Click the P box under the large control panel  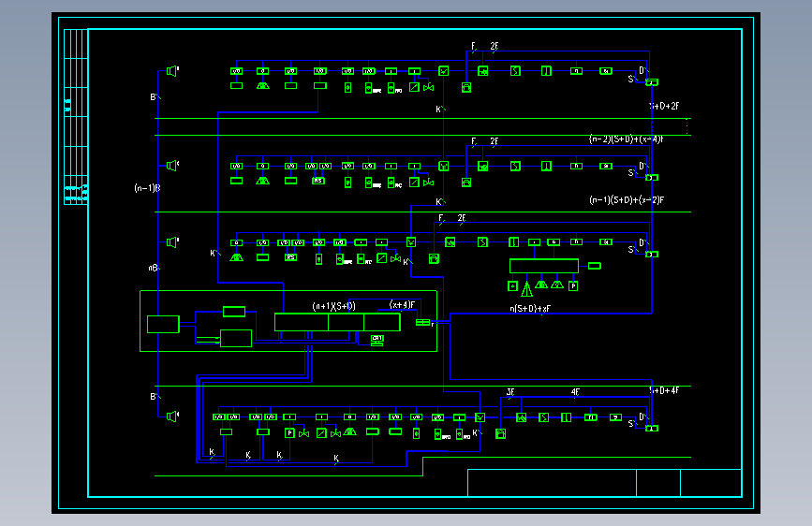573,285
